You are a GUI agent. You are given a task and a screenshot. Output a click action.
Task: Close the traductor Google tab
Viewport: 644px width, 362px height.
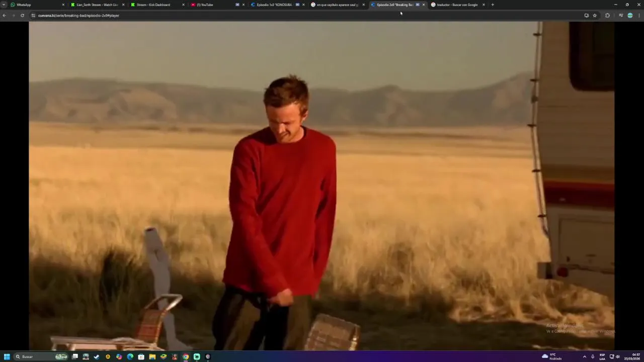click(484, 5)
